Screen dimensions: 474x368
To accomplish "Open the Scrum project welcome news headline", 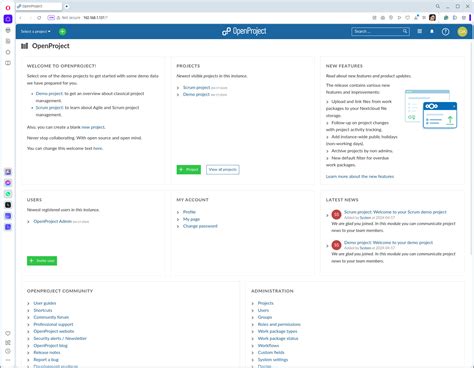I will (395, 212).
